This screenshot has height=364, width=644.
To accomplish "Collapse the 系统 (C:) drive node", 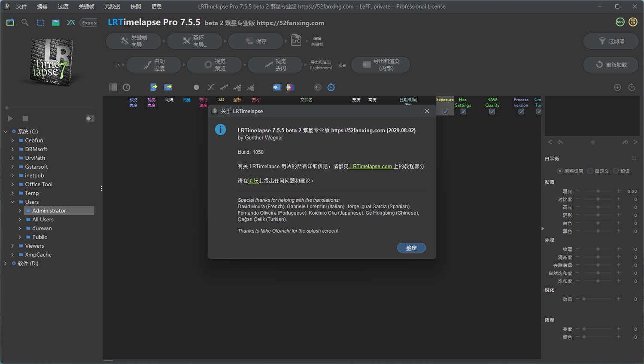I will click(x=6, y=131).
